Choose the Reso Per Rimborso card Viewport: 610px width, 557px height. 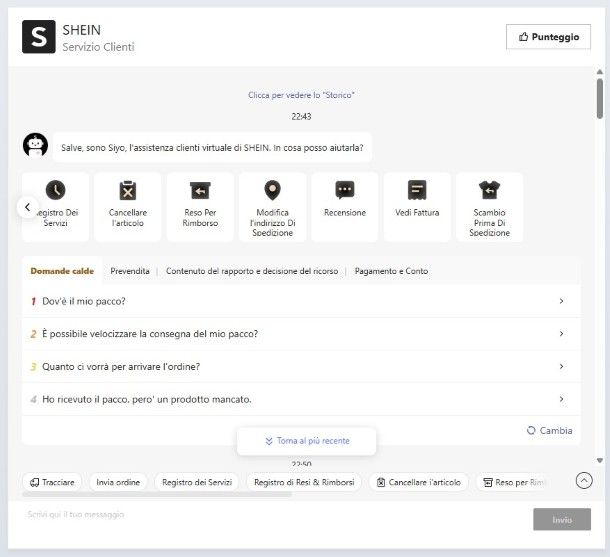coord(200,207)
